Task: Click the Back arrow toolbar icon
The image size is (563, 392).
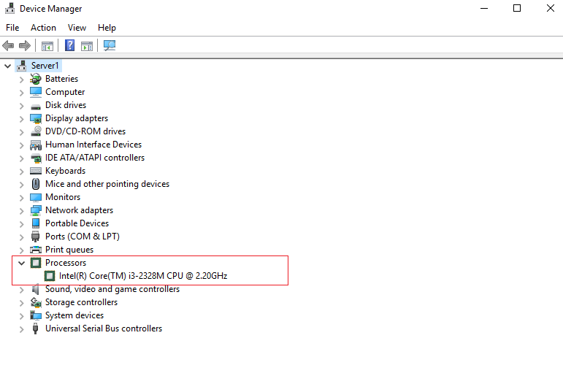Action: tap(8, 45)
